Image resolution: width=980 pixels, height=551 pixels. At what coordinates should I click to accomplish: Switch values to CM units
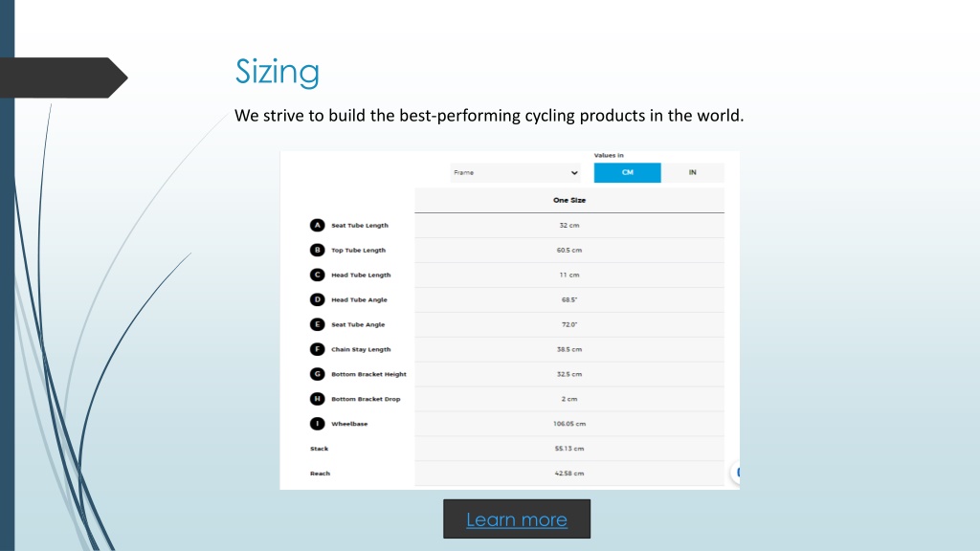coord(627,172)
